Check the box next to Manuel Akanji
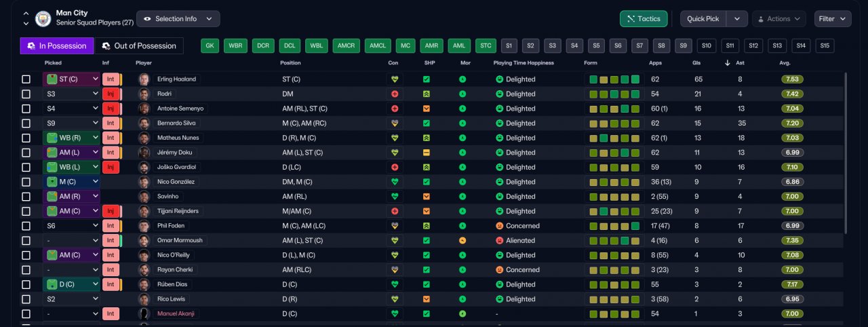 [x=26, y=314]
